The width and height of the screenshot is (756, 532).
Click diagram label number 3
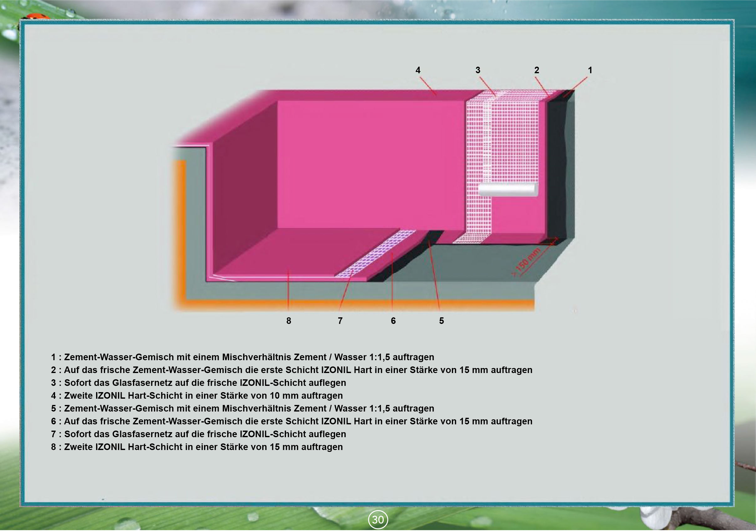coord(478,70)
